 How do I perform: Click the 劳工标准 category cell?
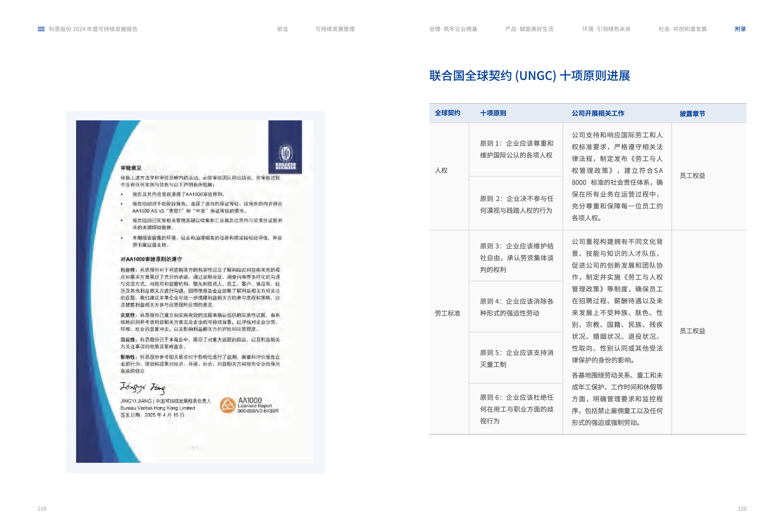[447, 313]
